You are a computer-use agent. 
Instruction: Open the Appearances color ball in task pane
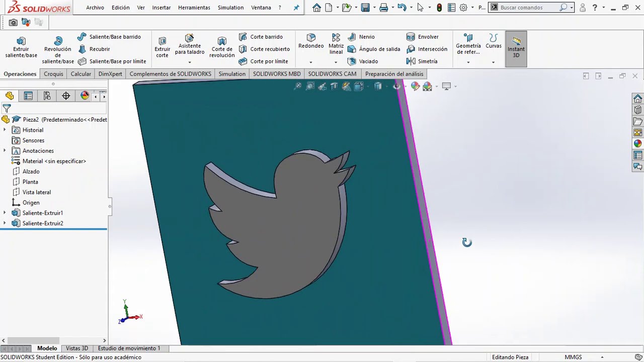pos(638,144)
